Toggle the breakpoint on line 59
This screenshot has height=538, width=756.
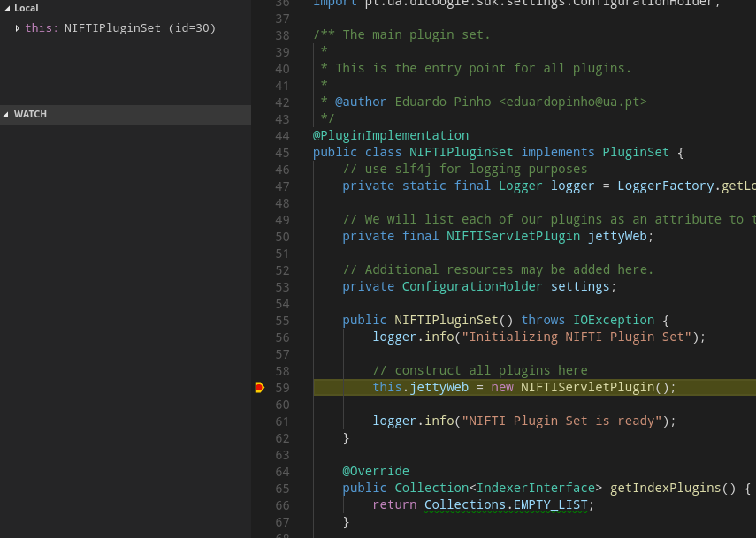coord(259,387)
